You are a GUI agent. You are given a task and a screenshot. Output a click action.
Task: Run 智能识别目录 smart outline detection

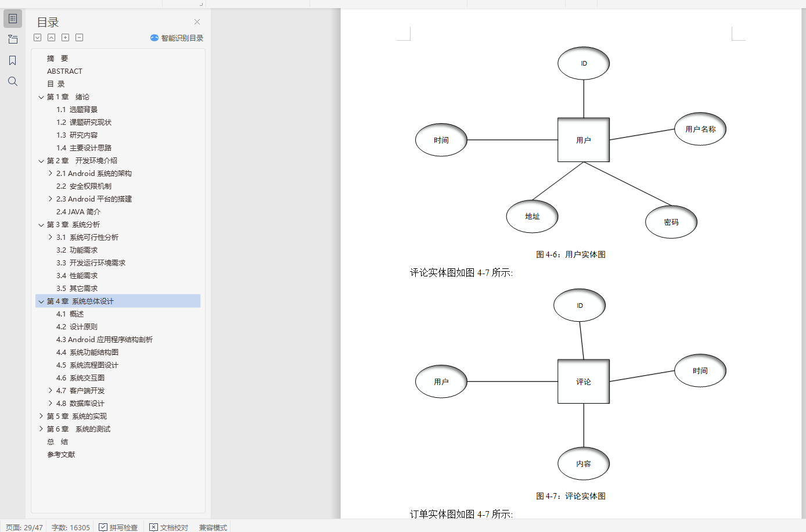tap(177, 38)
